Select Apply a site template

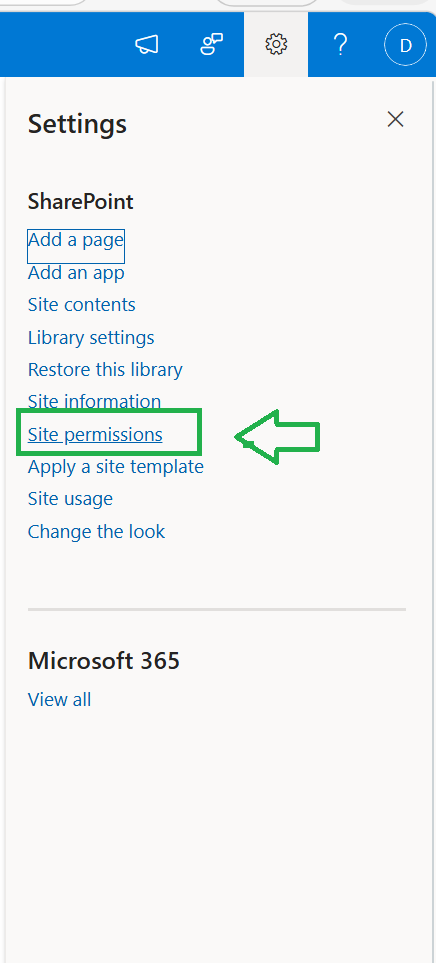point(115,467)
